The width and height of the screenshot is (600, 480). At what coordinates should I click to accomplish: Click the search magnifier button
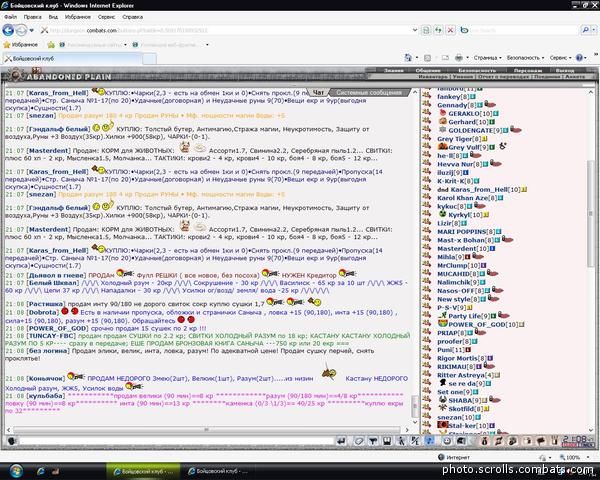click(x=585, y=30)
